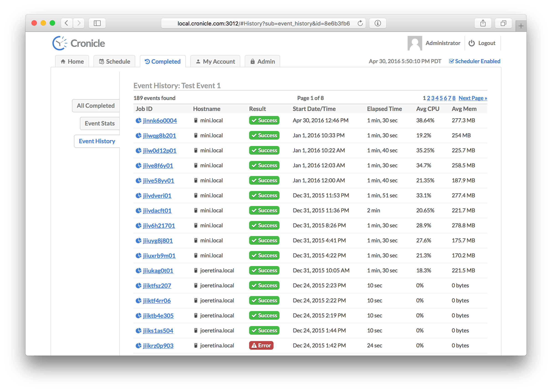Screen dimensions: 552x392
Task: Show all tabs overview icon
Action: click(x=503, y=23)
